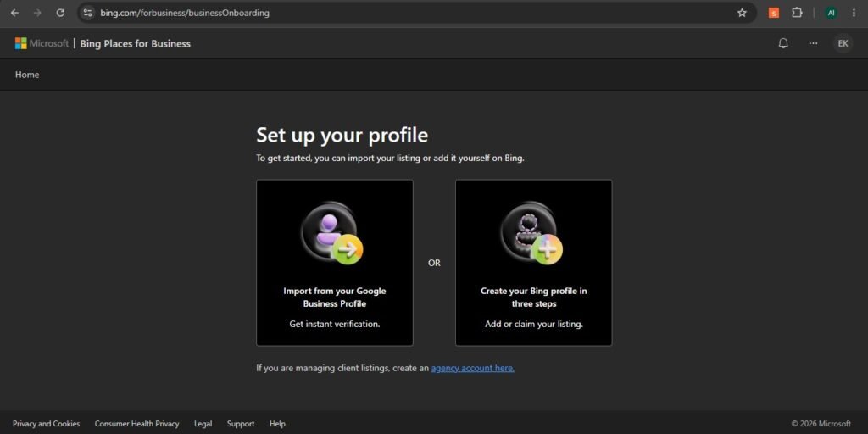Open Privacy and Cookies footer link
Viewport: 868px width, 434px height.
coord(46,424)
